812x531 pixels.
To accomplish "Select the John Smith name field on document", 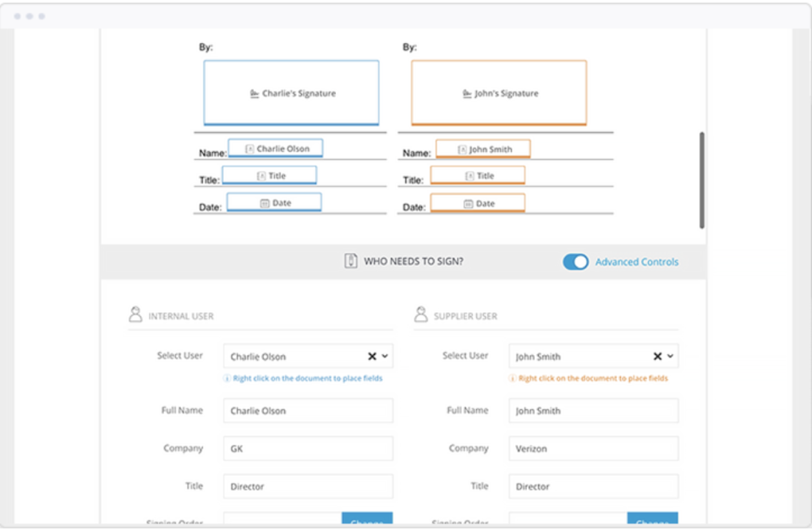I will (483, 150).
